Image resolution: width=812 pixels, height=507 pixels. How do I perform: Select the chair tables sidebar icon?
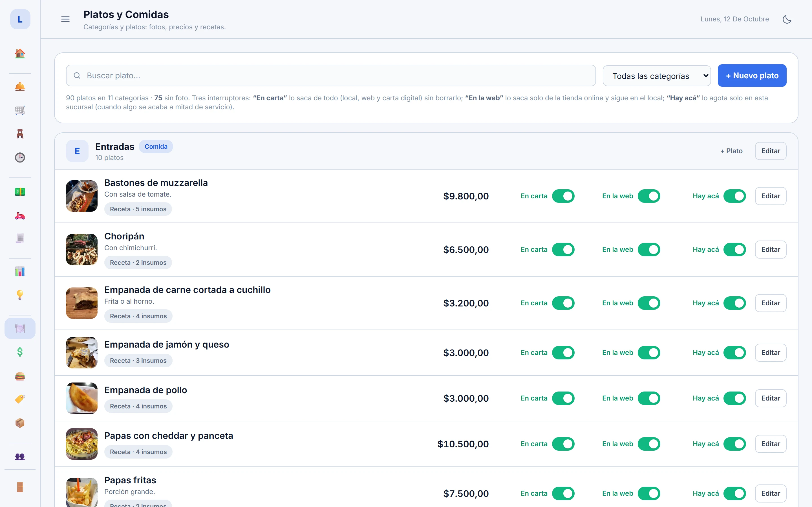(x=20, y=134)
